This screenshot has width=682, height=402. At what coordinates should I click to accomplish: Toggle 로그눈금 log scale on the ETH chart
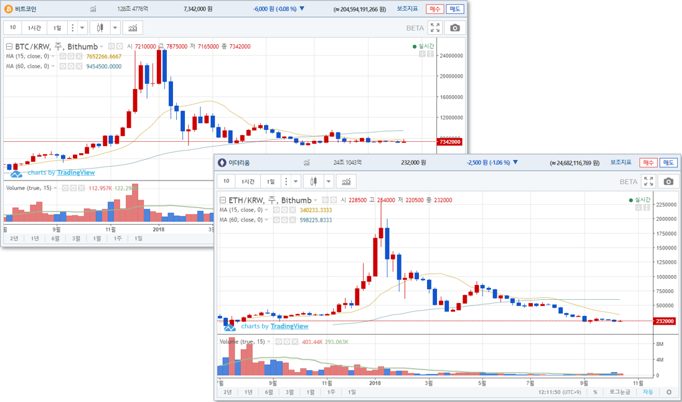coord(619,392)
